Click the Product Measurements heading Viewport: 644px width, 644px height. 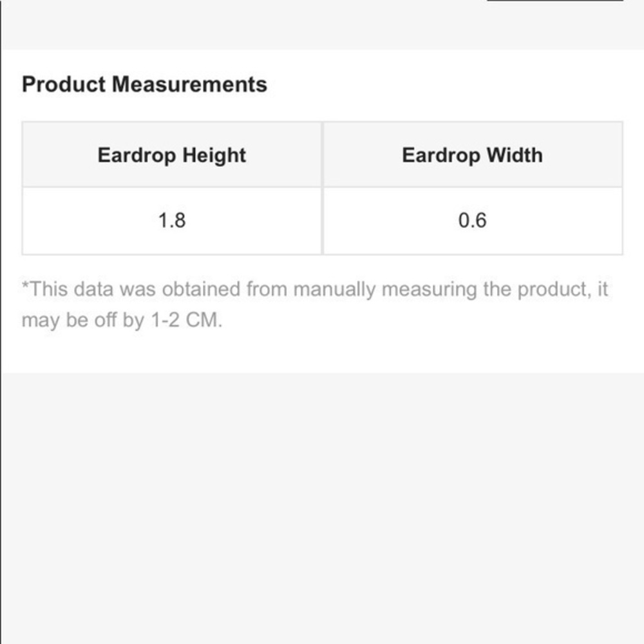(x=144, y=84)
